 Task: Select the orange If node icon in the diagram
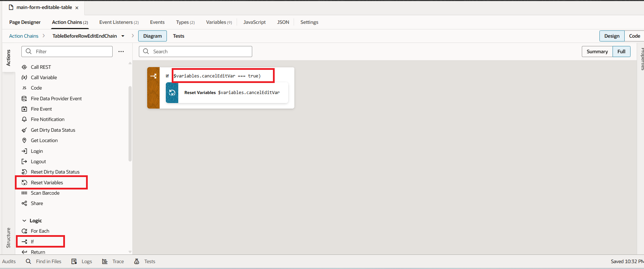tap(153, 76)
